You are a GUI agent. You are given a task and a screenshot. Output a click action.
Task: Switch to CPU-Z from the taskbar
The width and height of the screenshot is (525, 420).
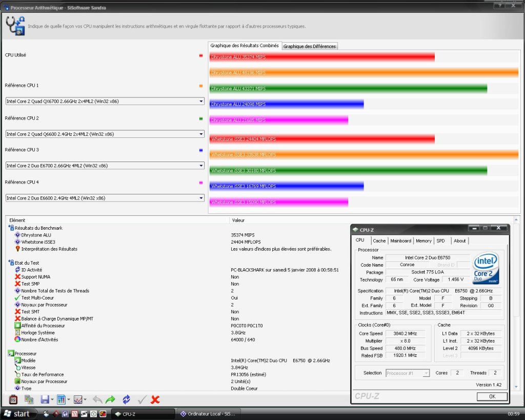tap(144, 414)
